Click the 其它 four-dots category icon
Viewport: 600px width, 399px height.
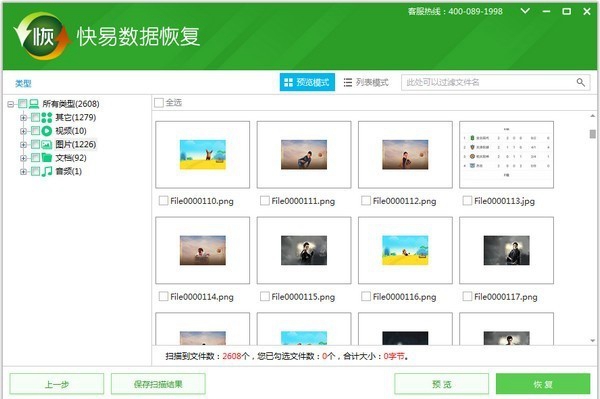(x=47, y=117)
